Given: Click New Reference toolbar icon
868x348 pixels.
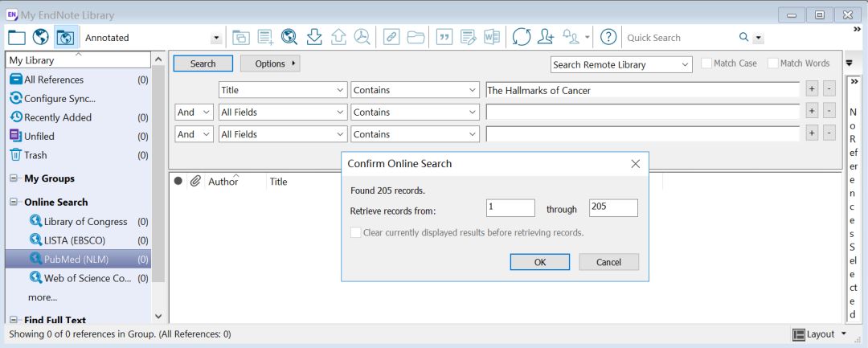Looking at the screenshot, I should [266, 38].
